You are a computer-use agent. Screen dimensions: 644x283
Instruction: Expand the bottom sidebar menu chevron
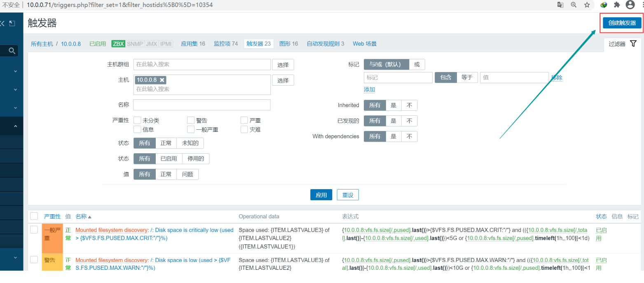tap(15, 258)
